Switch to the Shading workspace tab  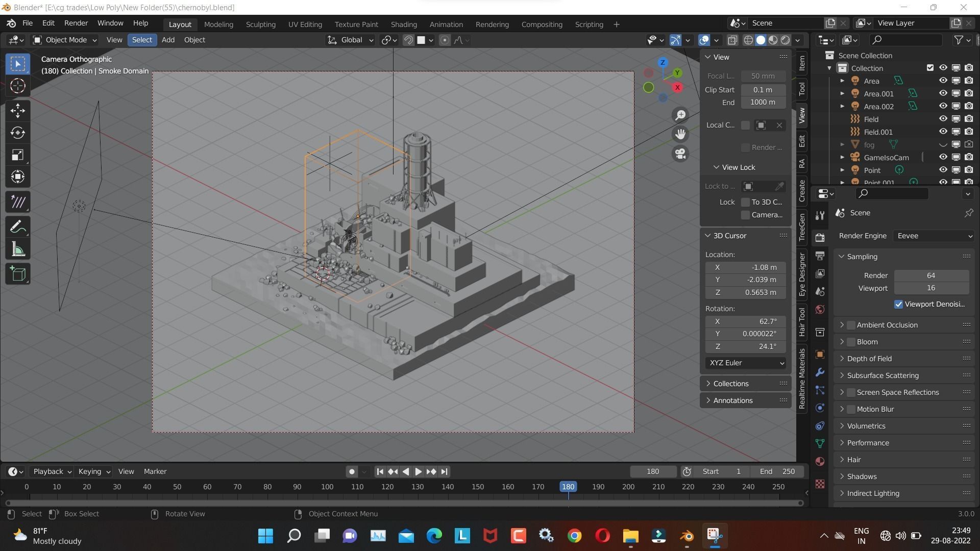point(404,24)
